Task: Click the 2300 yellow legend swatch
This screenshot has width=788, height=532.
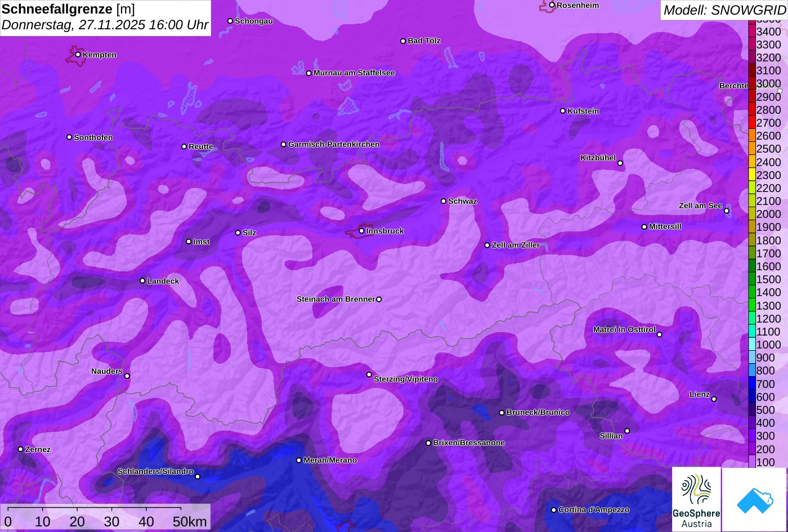Action: pos(752,175)
